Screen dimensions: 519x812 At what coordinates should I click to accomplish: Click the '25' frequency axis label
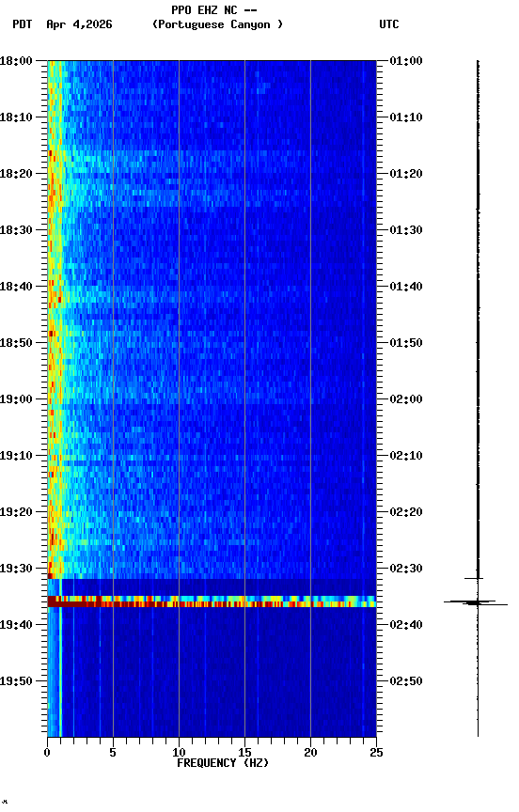[376, 753]
